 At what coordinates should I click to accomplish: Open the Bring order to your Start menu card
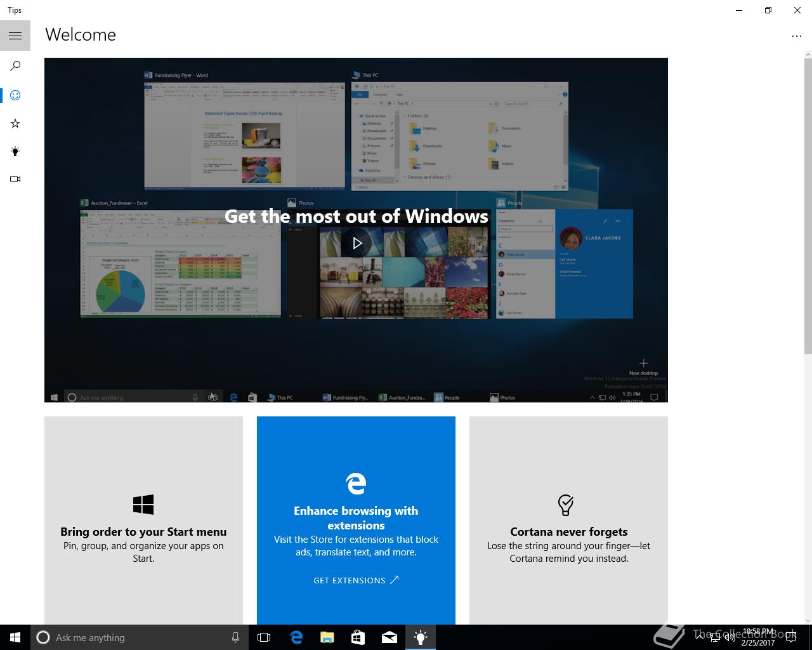click(x=143, y=521)
